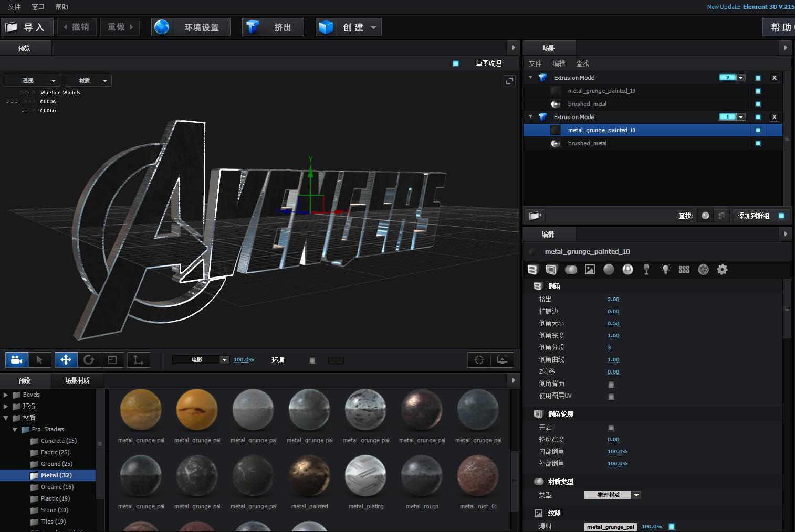Click the sphere icon next to 查找:
Viewport: 795px width, 532px height.
(x=705, y=216)
